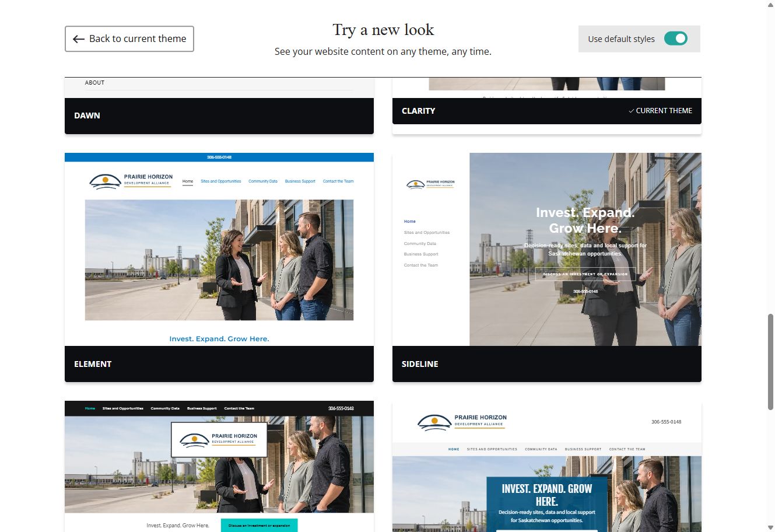The height and width of the screenshot is (532, 775).
Task: Click the dark header theme preview with centered logo
Action: tap(219, 466)
